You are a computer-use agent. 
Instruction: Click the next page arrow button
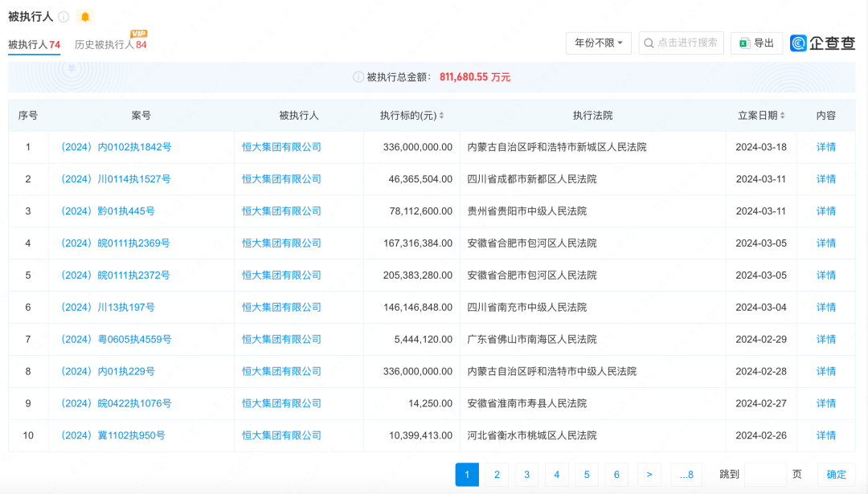(649, 475)
